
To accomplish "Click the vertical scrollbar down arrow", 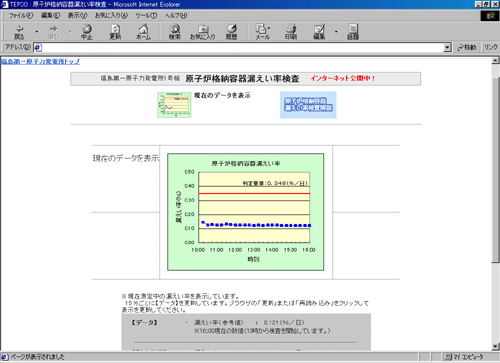I will (x=496, y=347).
